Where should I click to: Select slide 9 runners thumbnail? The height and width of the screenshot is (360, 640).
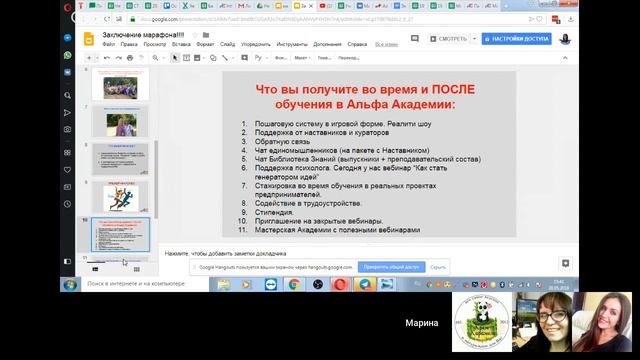coord(120,197)
